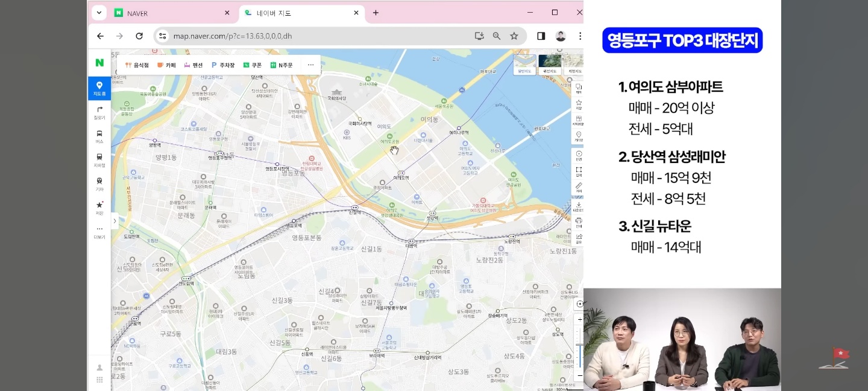Click the 공유 share map icon
This screenshot has width=868, height=391.
pyautogui.click(x=579, y=238)
